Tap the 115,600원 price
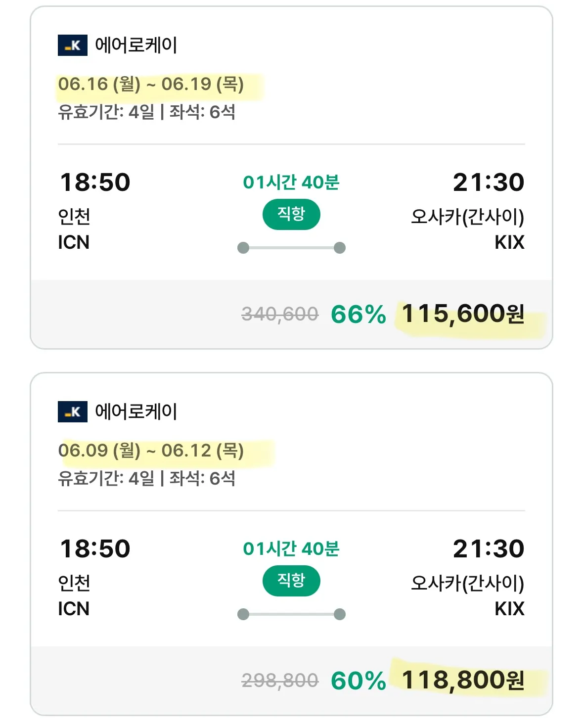583x728 pixels. (x=463, y=314)
